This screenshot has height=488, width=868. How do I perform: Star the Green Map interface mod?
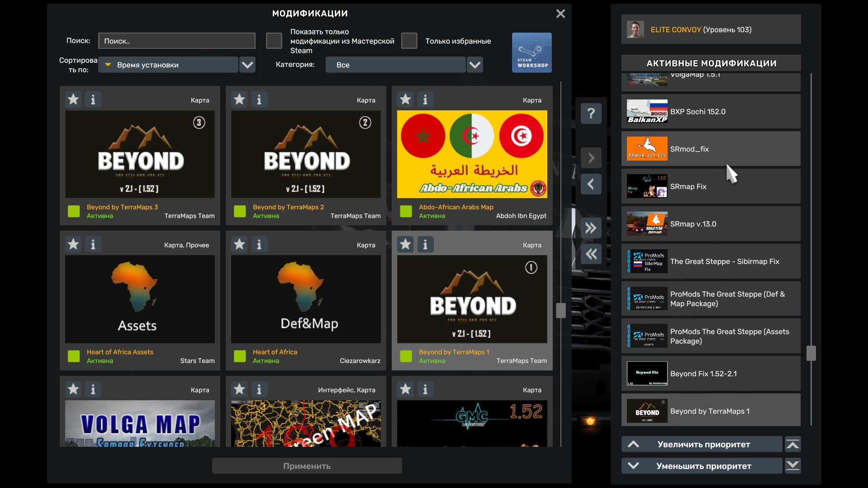239,389
